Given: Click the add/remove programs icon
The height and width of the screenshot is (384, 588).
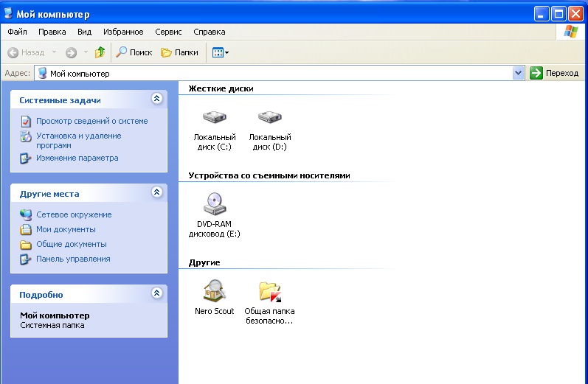Looking at the screenshot, I should click(26, 136).
